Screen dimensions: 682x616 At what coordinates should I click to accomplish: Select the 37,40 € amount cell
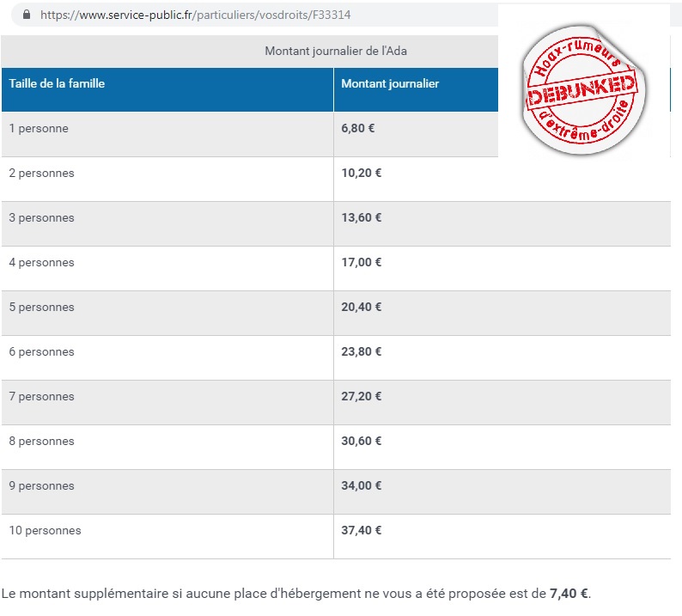[362, 531]
